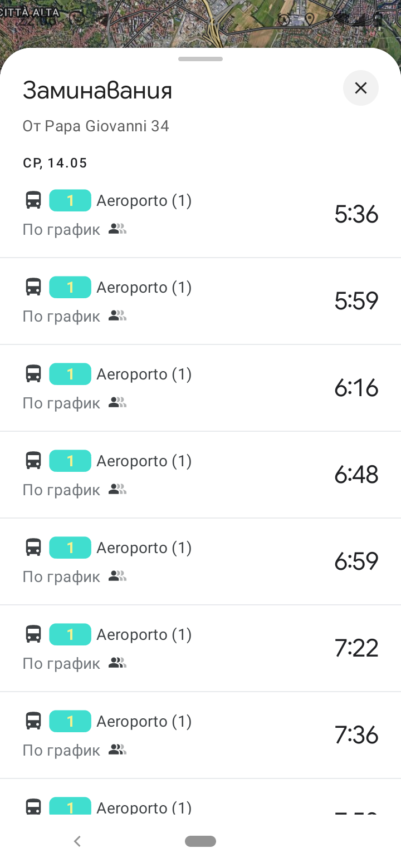Tap the occupancy people icon for 5:59 departure
This screenshot has width=401, height=868.
[118, 316]
